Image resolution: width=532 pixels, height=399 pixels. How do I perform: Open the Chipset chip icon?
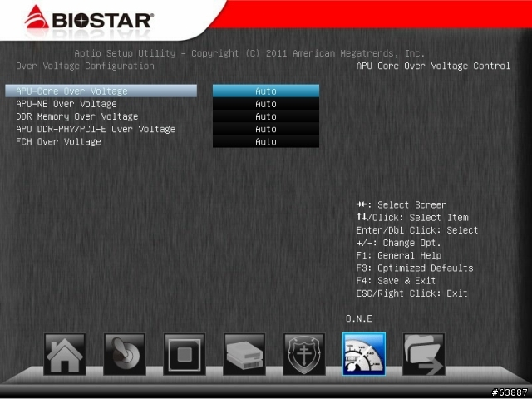[x=185, y=354]
